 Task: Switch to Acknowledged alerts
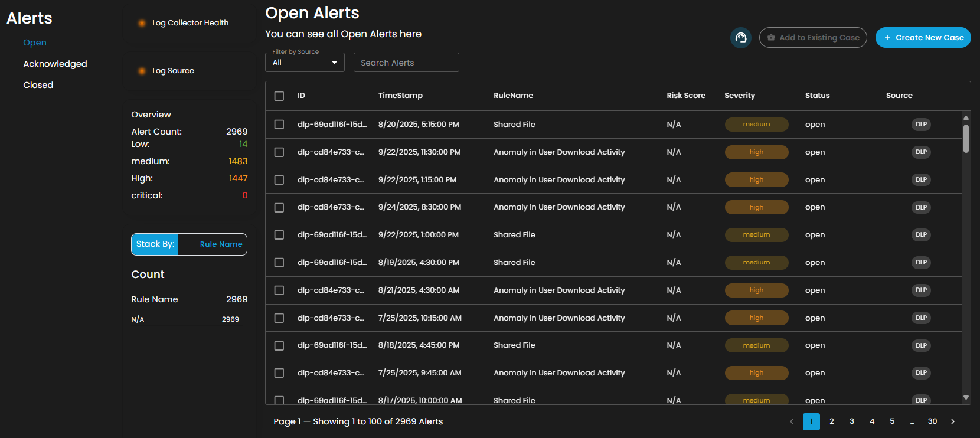(55, 64)
